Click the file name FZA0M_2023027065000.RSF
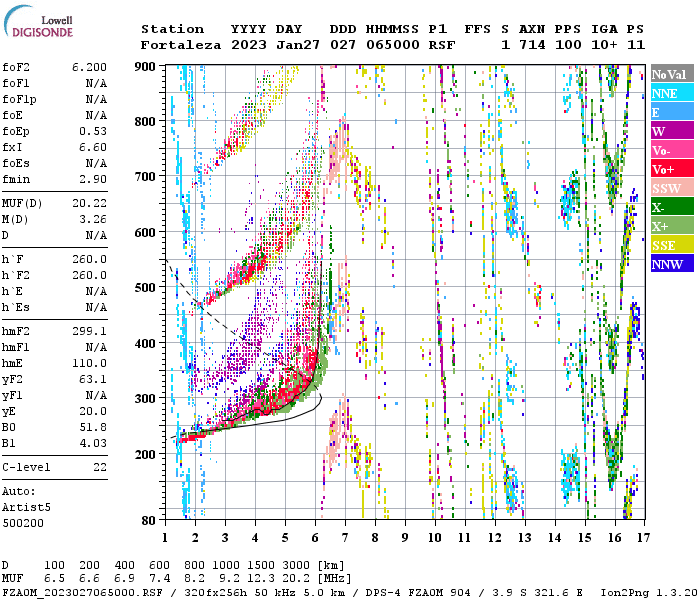The width and height of the screenshot is (700, 600). [x=83, y=592]
